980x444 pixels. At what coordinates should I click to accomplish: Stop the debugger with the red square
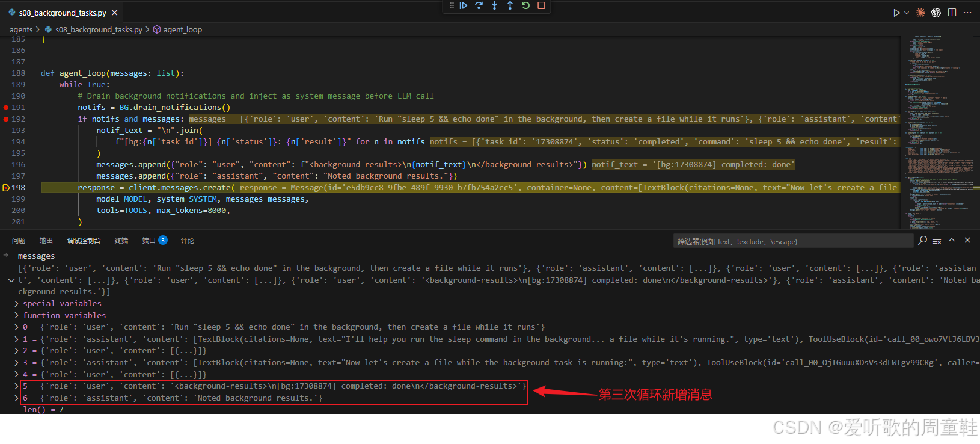tap(541, 5)
